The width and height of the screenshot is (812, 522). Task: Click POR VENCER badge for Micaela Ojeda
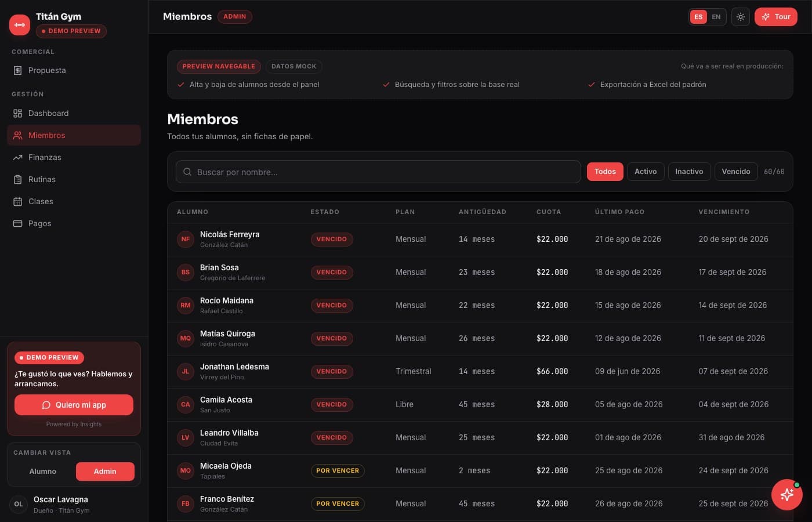click(x=338, y=470)
